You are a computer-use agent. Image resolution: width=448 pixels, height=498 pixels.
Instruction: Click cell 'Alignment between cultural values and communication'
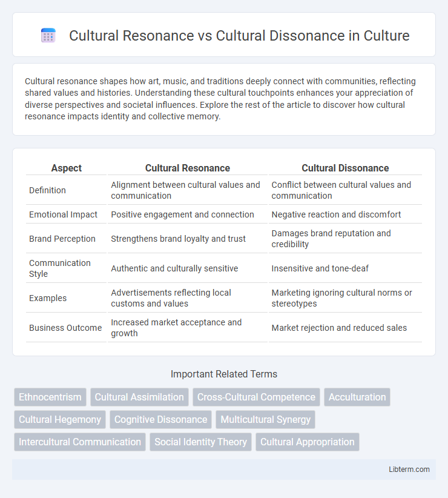(188, 190)
